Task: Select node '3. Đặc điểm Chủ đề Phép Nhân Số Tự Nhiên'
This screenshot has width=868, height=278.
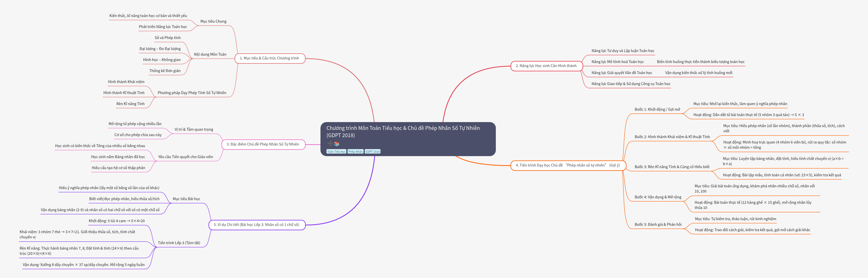Action: 263,144
